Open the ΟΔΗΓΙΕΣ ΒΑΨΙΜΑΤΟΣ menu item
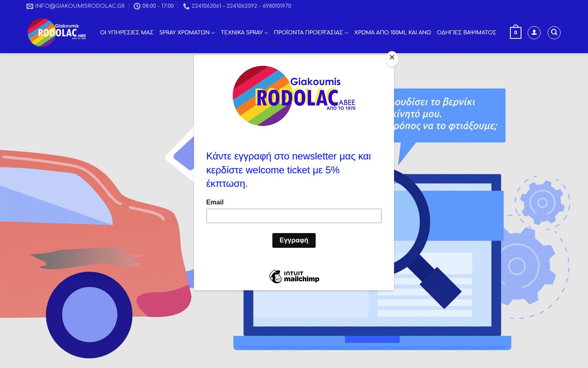The height and width of the screenshot is (368, 588). point(466,32)
